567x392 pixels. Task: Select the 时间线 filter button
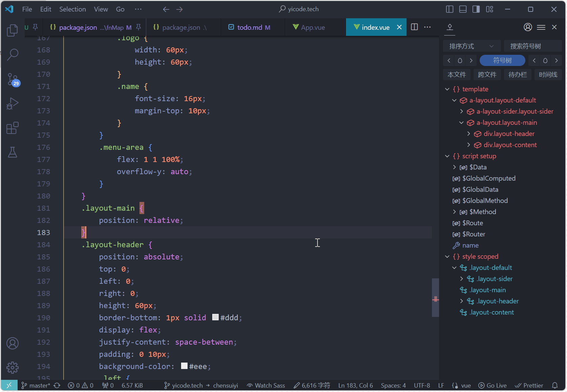click(548, 75)
